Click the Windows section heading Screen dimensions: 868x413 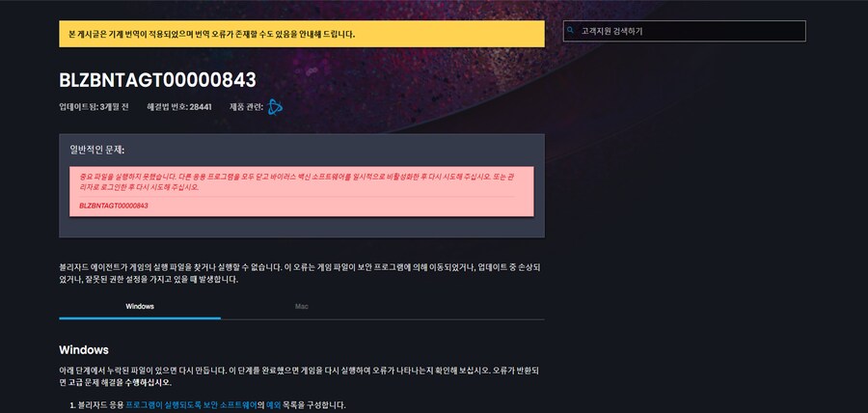pyautogui.click(x=84, y=350)
